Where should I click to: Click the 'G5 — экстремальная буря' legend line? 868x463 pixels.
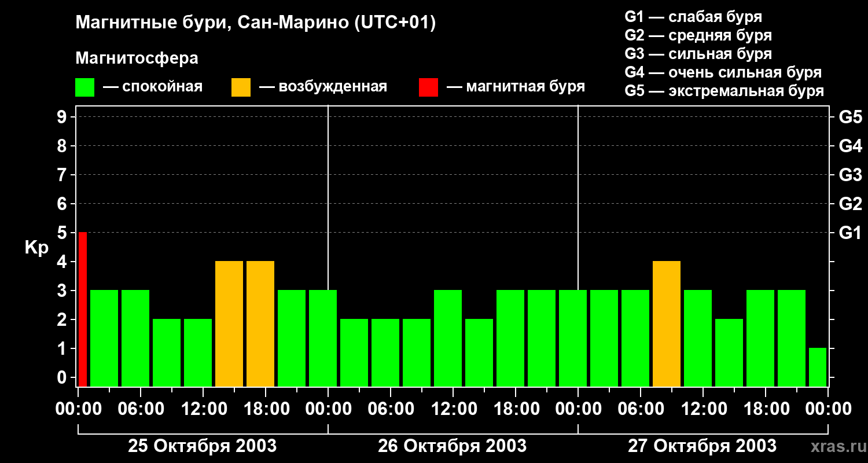coord(724,91)
